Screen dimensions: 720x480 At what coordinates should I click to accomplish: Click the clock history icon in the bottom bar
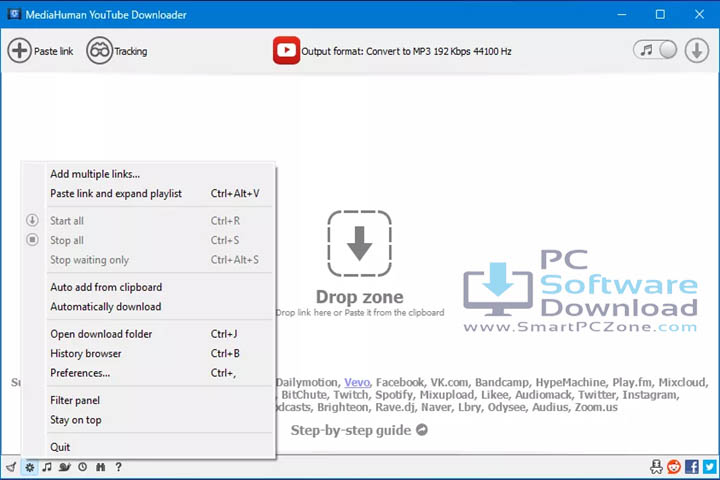(x=82, y=467)
